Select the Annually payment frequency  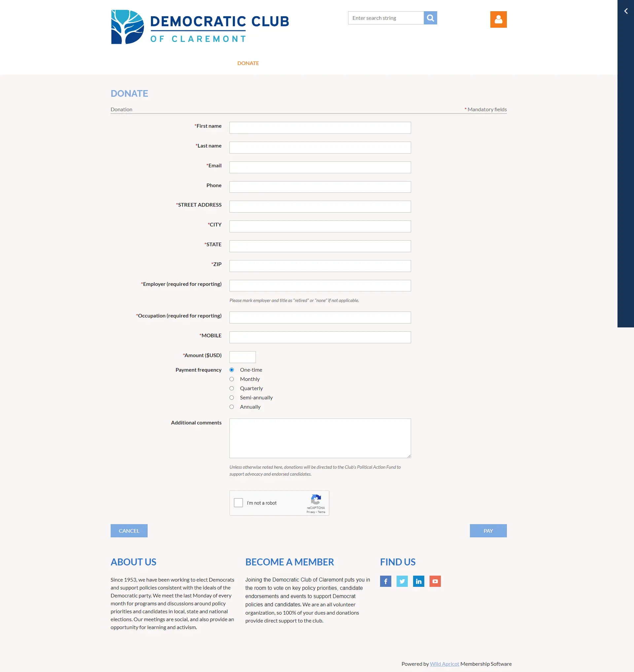pyautogui.click(x=232, y=407)
